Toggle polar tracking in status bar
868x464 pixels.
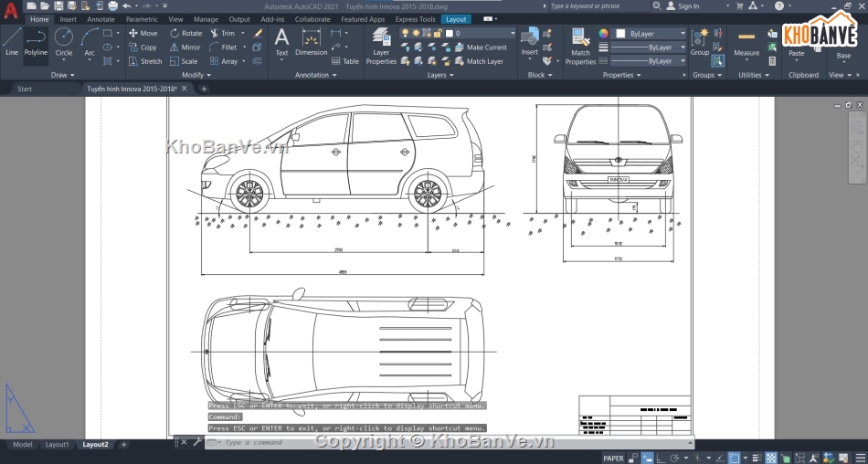coord(674,459)
